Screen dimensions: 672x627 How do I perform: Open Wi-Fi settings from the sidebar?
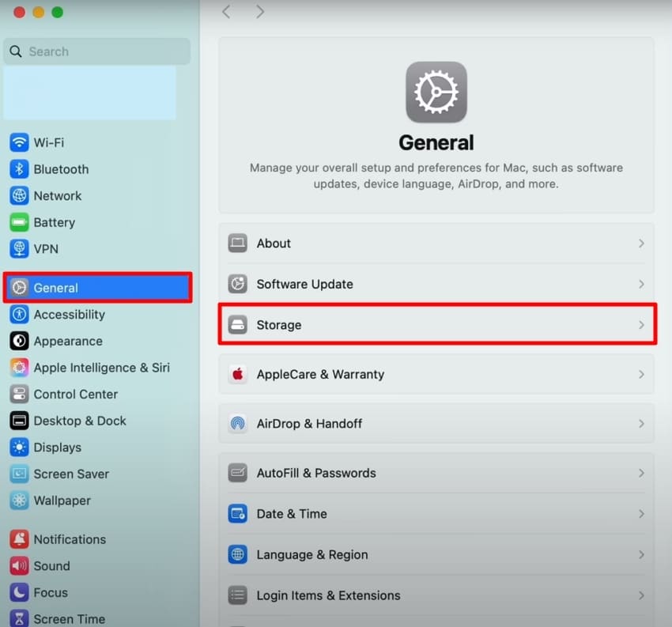tap(19, 142)
